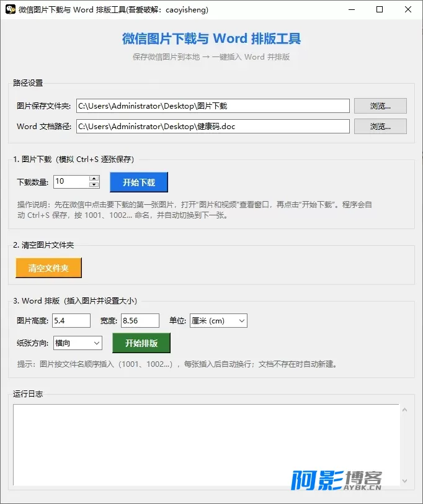
Task: Click the title 微信图片下载与 Word 排版工具
Action: click(211, 38)
